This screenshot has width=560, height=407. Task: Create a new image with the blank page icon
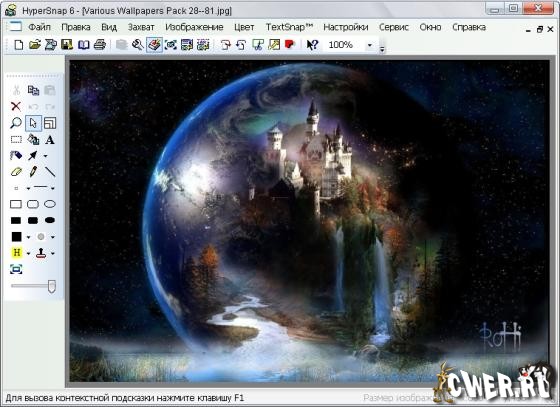click(19, 45)
